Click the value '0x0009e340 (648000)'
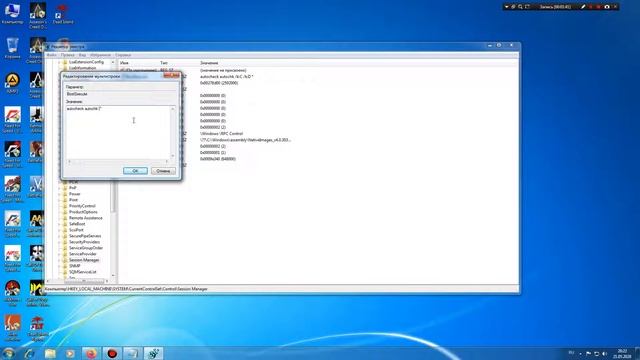This screenshot has width=640, height=360. (218, 159)
